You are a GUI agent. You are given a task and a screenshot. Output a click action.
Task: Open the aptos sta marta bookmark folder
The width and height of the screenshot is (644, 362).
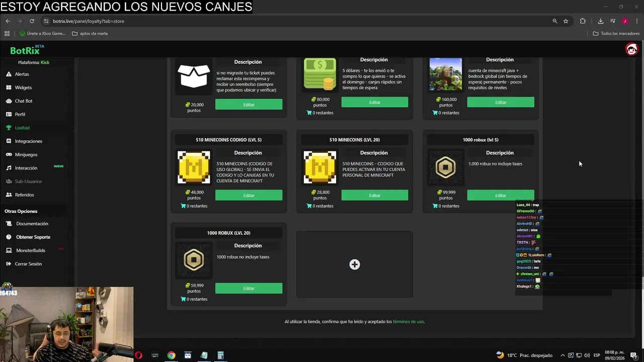click(x=90, y=34)
